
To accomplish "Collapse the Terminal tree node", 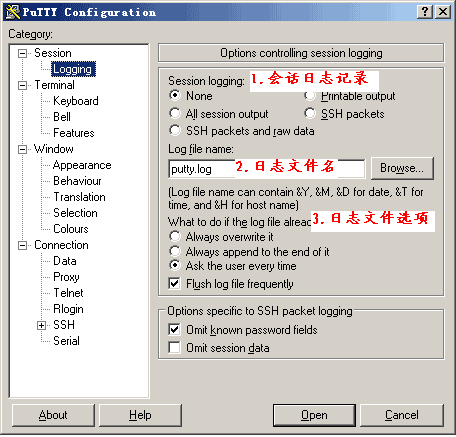I will [x=22, y=85].
